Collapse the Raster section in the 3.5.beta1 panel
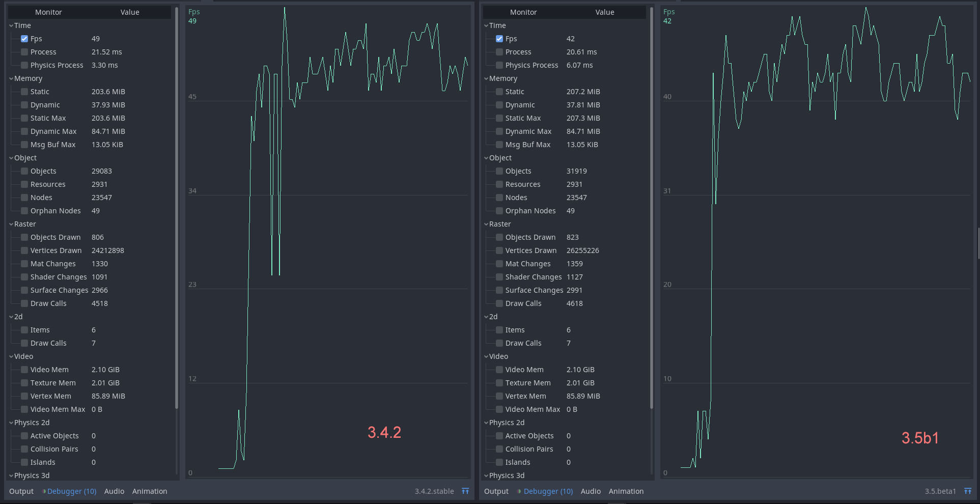980x504 pixels. click(x=486, y=224)
